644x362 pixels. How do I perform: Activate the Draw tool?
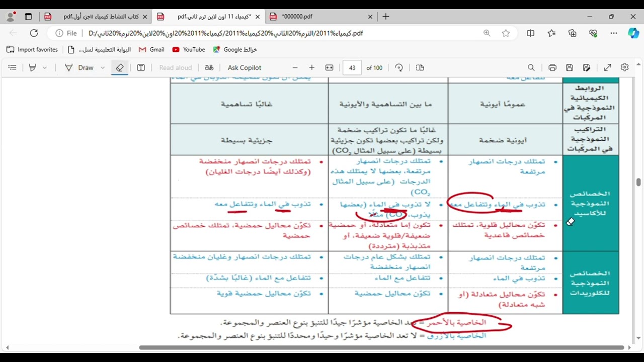79,67
